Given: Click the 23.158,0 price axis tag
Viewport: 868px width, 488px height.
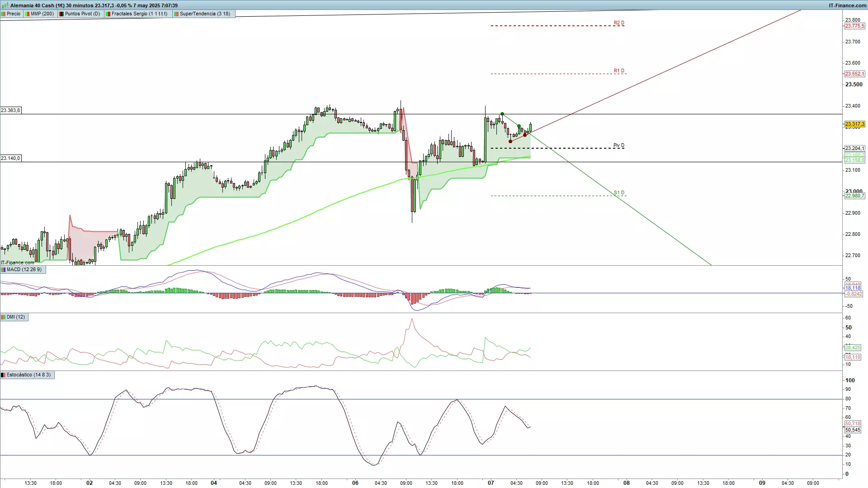Looking at the screenshot, I should click(x=854, y=160).
